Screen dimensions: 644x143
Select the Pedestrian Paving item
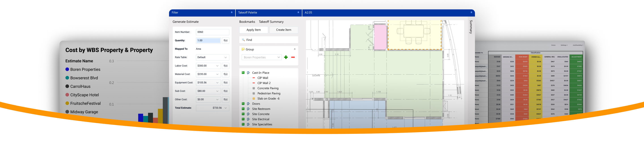click(269, 93)
